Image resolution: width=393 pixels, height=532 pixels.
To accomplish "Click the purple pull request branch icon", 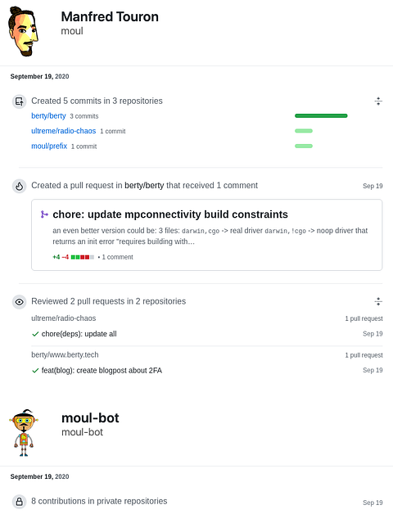I will [44, 214].
